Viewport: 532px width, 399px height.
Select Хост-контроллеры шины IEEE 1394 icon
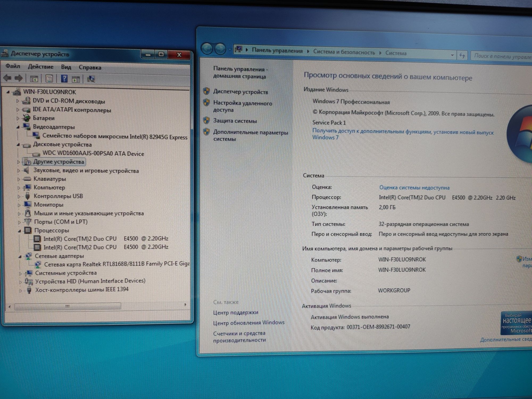29,290
